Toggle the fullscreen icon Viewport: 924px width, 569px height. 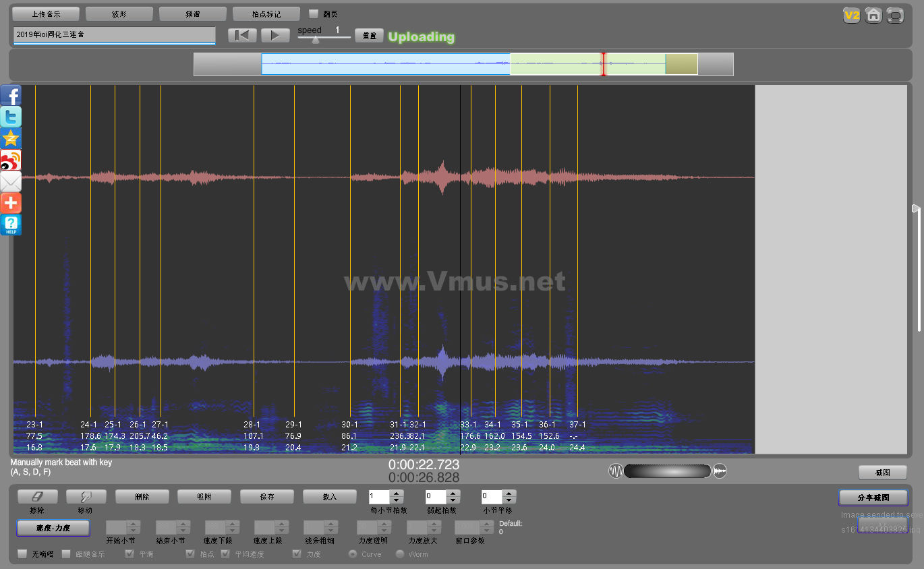(x=895, y=15)
